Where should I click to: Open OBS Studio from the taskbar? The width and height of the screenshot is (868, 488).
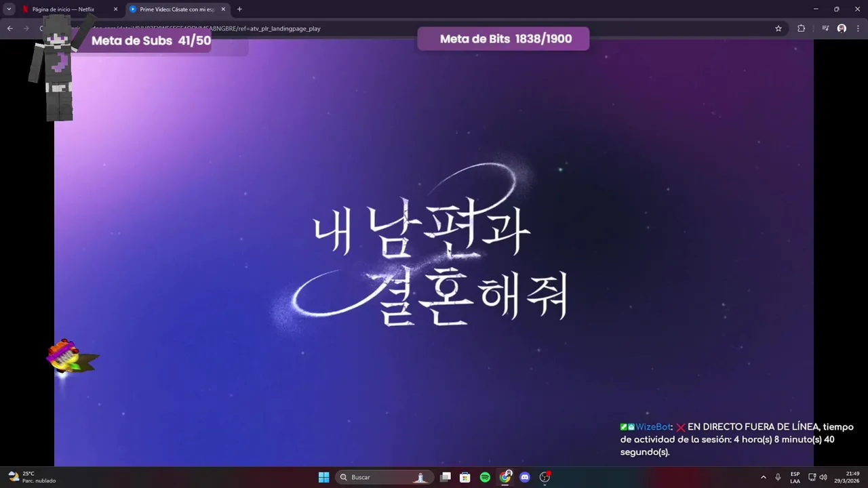click(545, 477)
